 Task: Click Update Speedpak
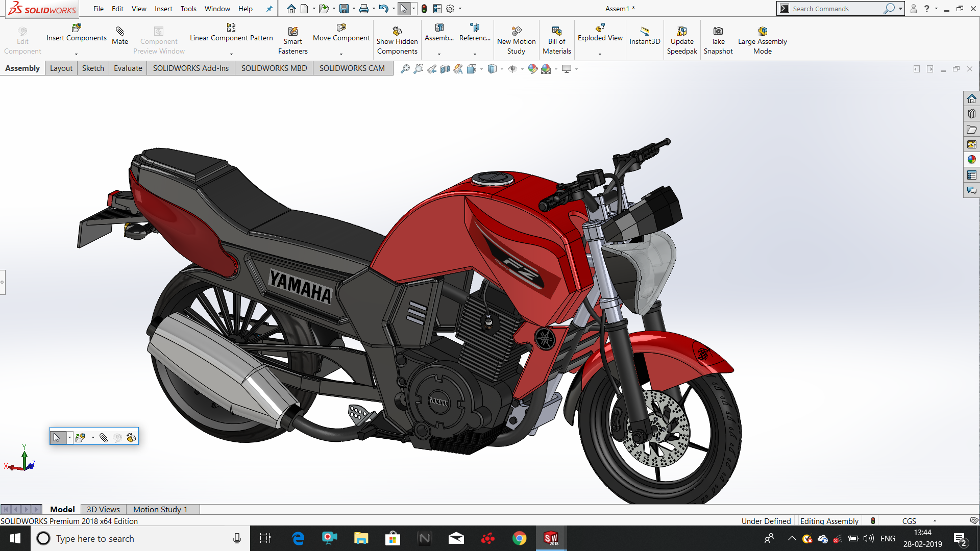682,38
